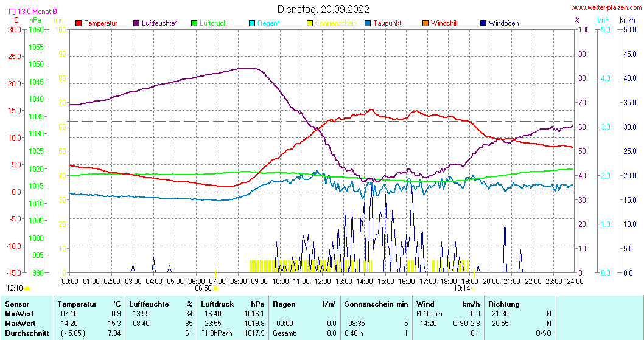Click the 13.0 Monat-Ø label
Image resolution: width=644 pixels, height=340 pixels.
click(37, 12)
